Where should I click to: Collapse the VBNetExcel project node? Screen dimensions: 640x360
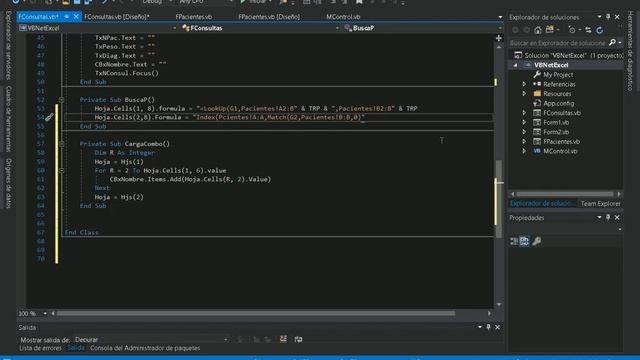(x=516, y=65)
